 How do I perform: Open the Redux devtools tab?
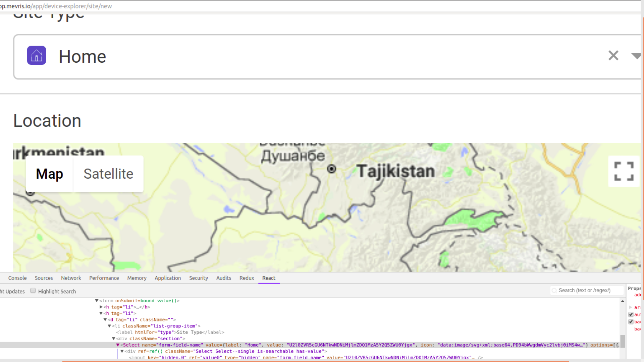coord(247,278)
